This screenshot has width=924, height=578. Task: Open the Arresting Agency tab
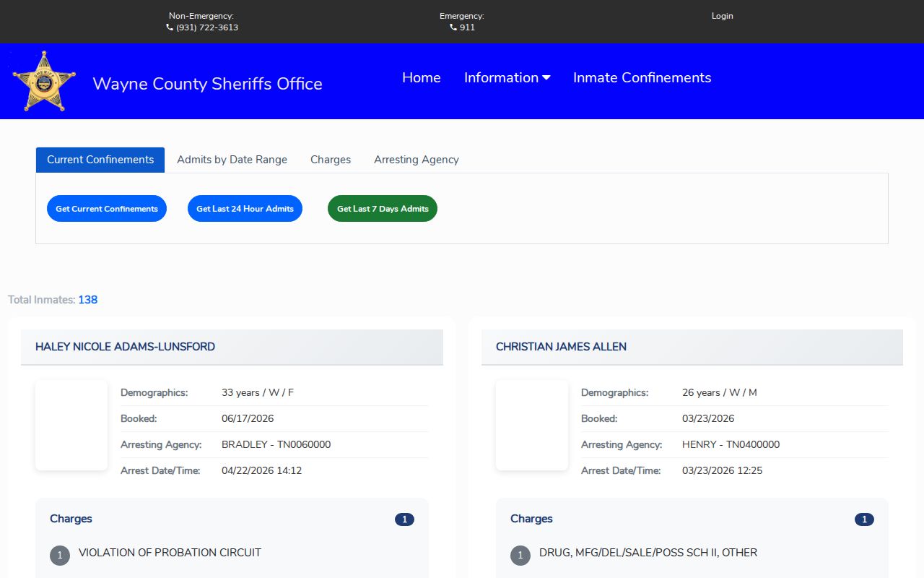[x=417, y=160]
